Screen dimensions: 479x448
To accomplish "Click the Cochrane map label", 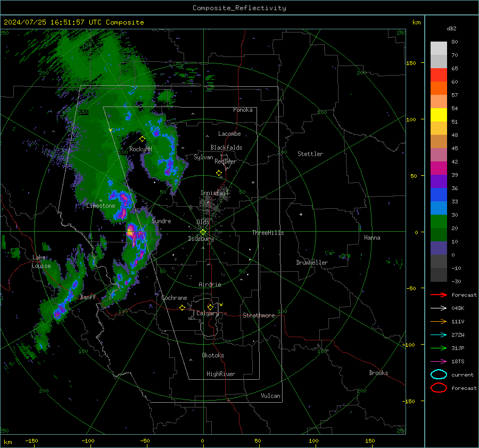I will tap(174, 298).
